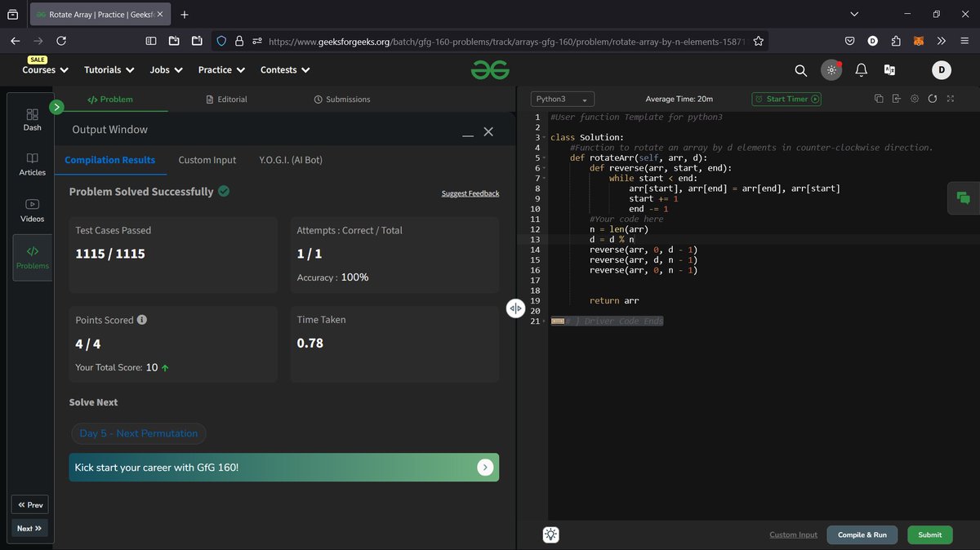
Task: Click the Suggest Feedback link
Action: tap(470, 193)
